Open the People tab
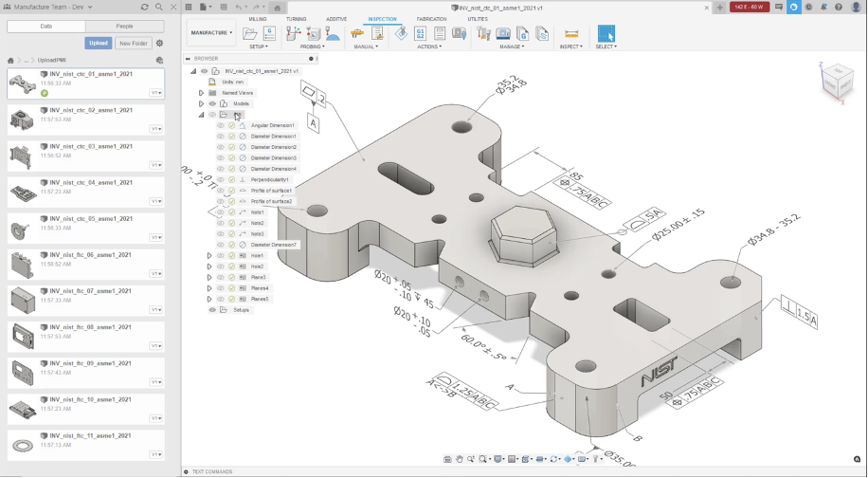The image size is (868, 478). (124, 27)
